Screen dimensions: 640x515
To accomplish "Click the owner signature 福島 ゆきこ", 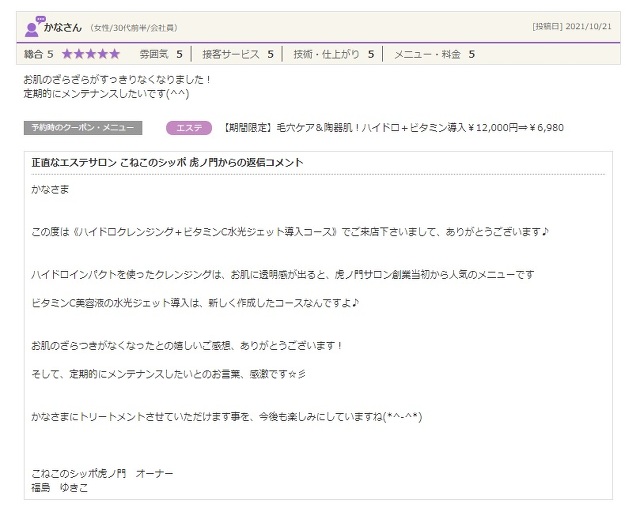I will point(60,489).
